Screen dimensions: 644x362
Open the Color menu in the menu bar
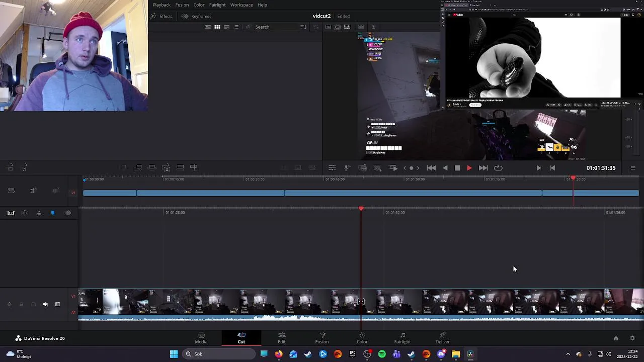tap(199, 5)
